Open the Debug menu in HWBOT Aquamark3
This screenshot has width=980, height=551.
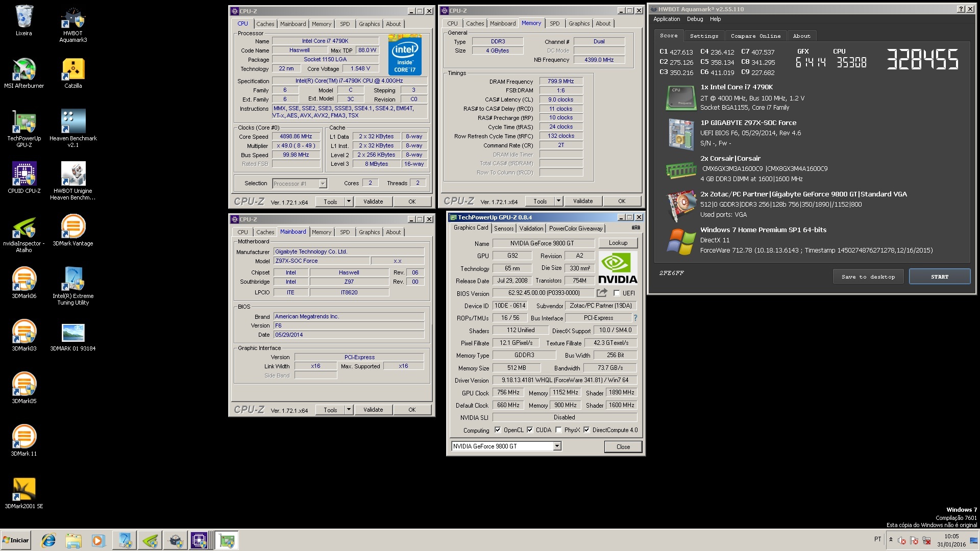[x=695, y=19]
